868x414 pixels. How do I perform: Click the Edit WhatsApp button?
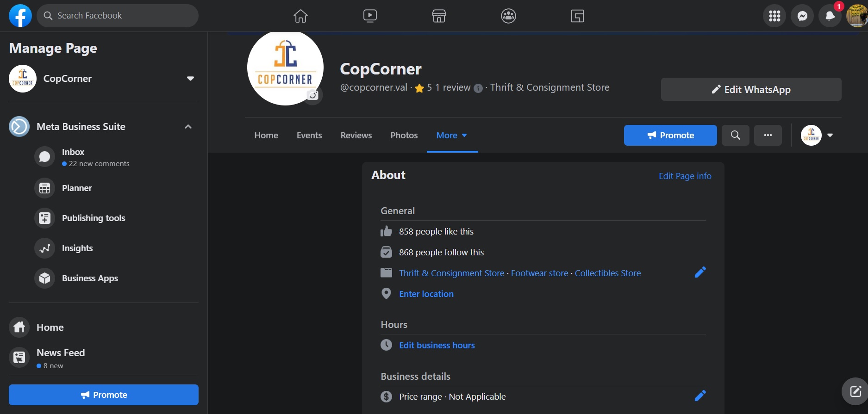click(x=751, y=89)
